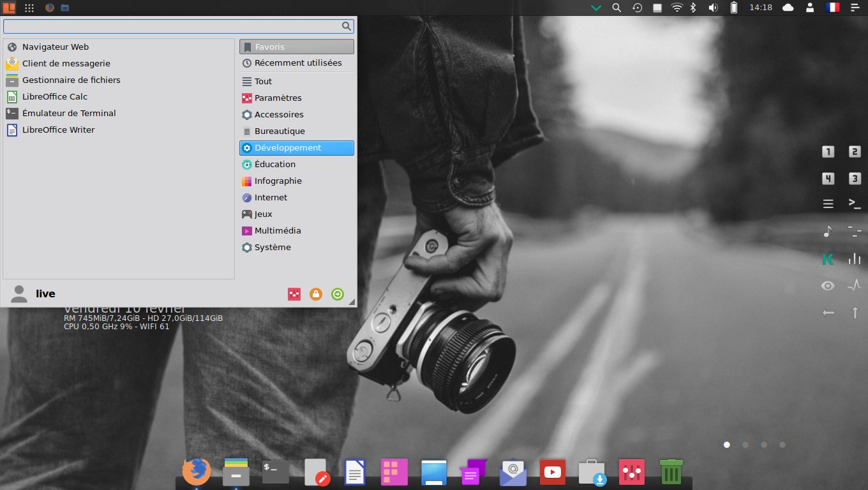Click the Bluetooth icon in the top panel
Viewport: 868px width, 490px height.
694,8
